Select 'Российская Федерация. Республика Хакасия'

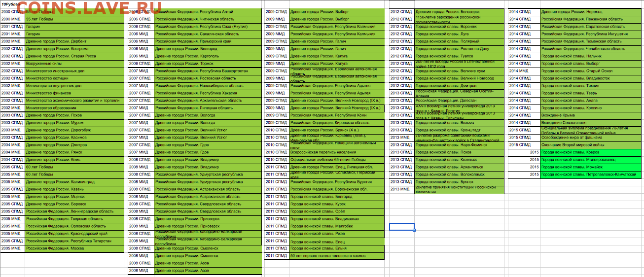coord(208,93)
